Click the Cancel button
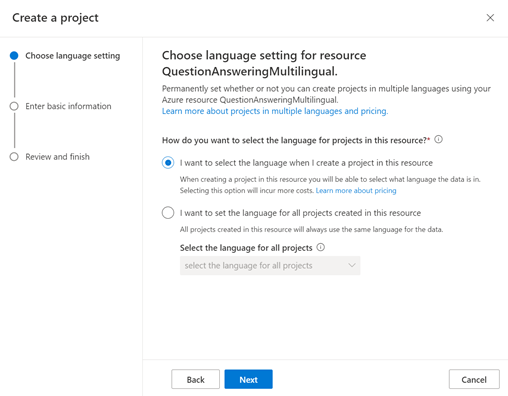Screen dimensions: 508x396 coord(474,379)
